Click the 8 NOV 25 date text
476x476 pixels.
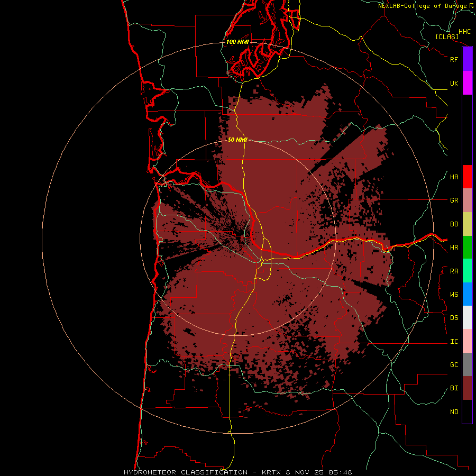coord(305,472)
